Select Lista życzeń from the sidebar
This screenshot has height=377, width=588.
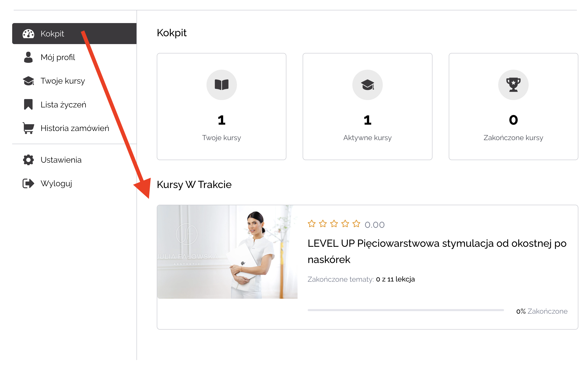[x=63, y=105]
